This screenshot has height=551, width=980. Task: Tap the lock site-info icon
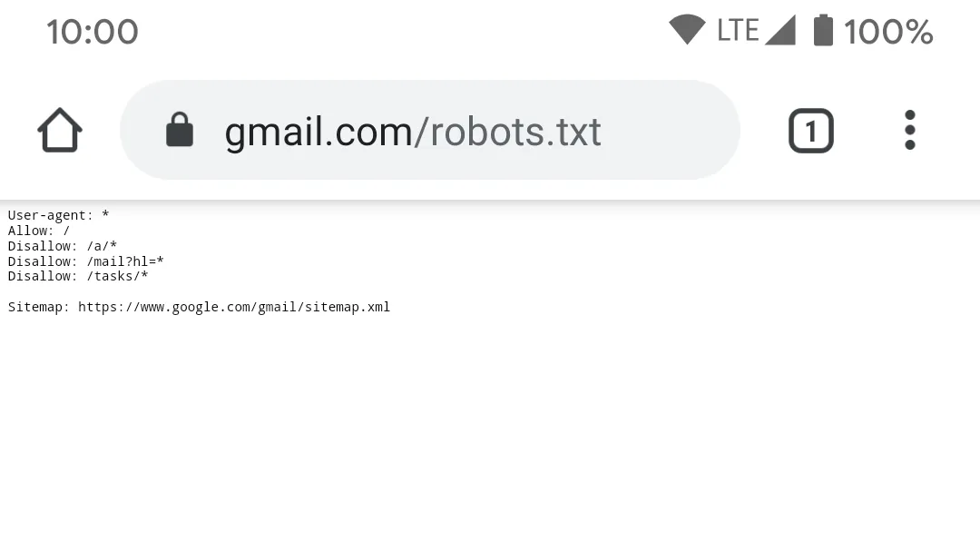(180, 130)
